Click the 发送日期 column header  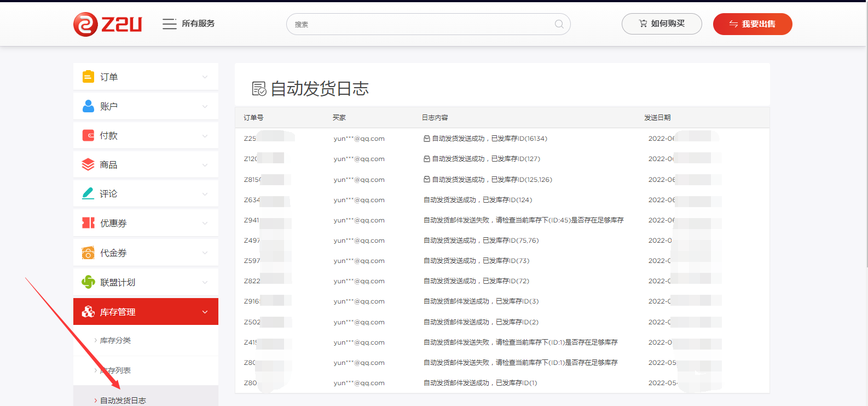click(x=657, y=118)
